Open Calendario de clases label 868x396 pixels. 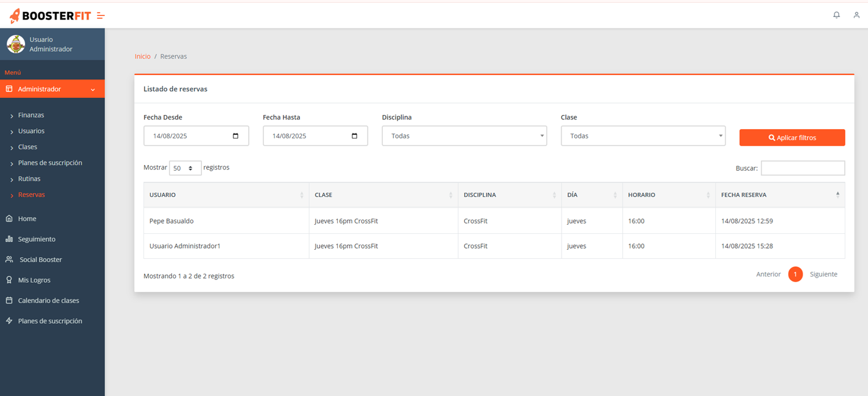click(48, 300)
